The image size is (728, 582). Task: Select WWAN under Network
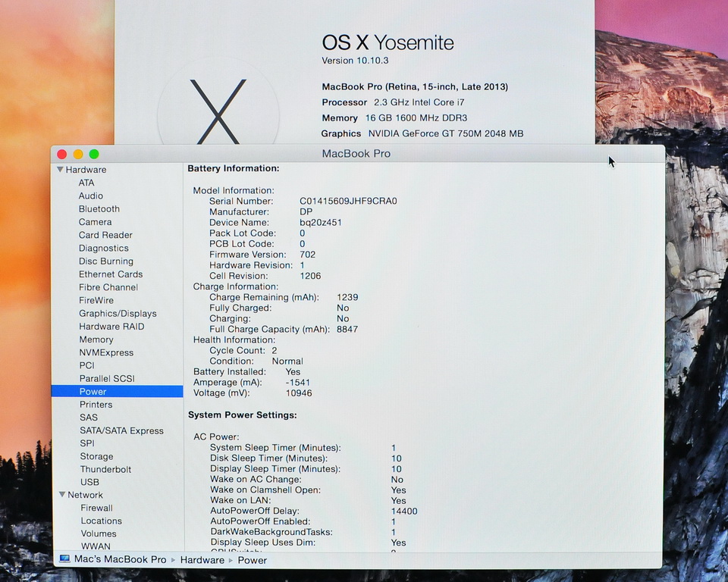click(x=96, y=546)
